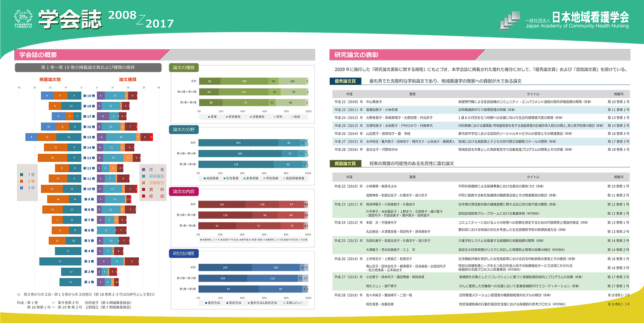This screenshot has height=323, width=644.
Task: Select the 優秀論文賞 award label
Action: (346, 81)
